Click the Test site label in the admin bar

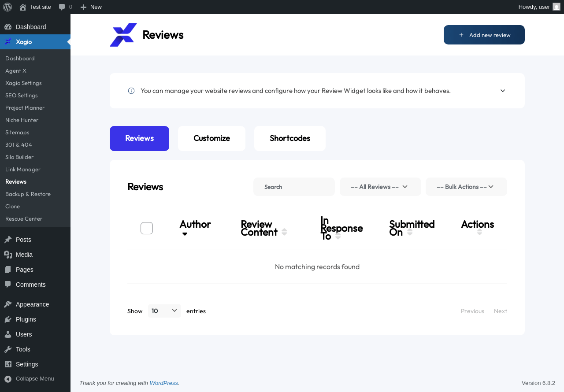(41, 7)
